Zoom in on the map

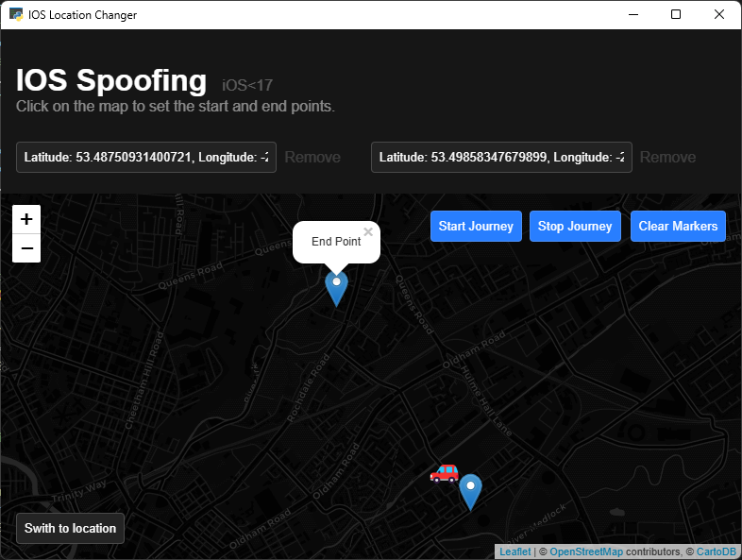[x=26, y=219]
